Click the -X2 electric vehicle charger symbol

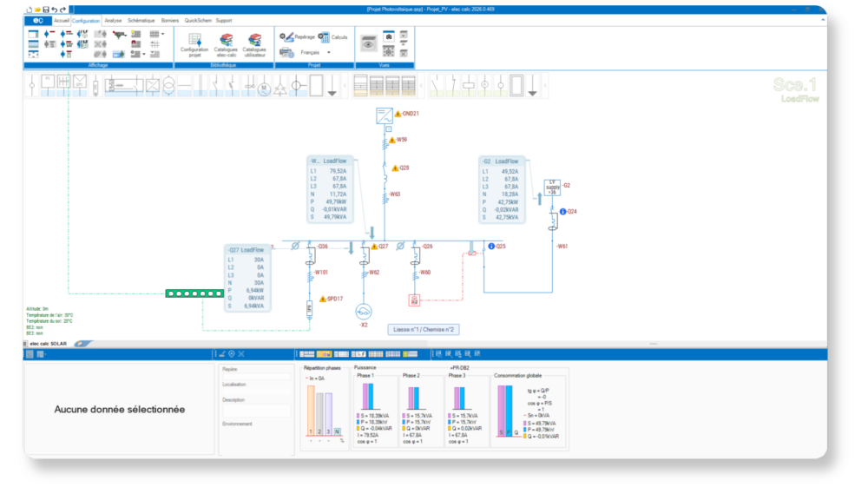(x=365, y=311)
